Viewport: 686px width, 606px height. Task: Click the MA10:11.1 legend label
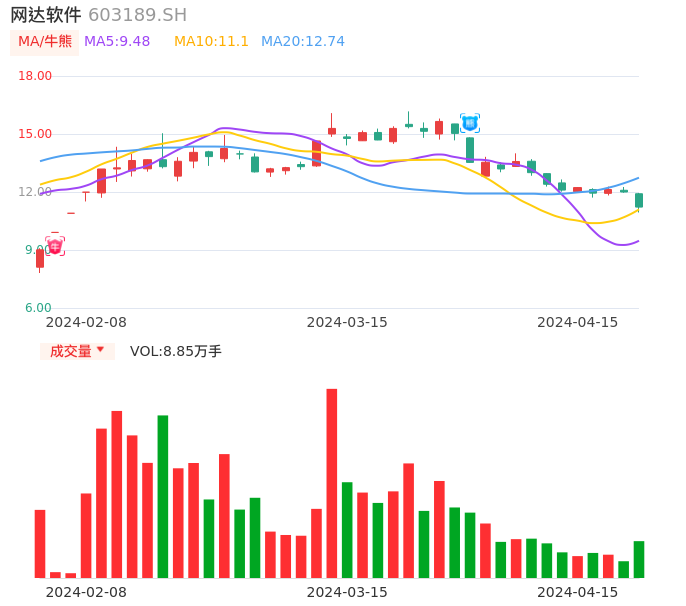coord(211,42)
